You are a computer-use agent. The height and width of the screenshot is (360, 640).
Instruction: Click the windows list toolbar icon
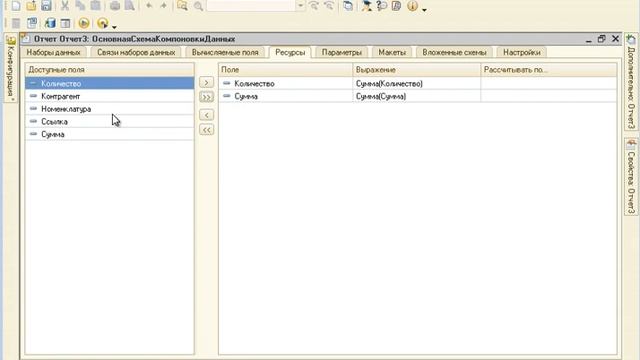click(x=348, y=6)
